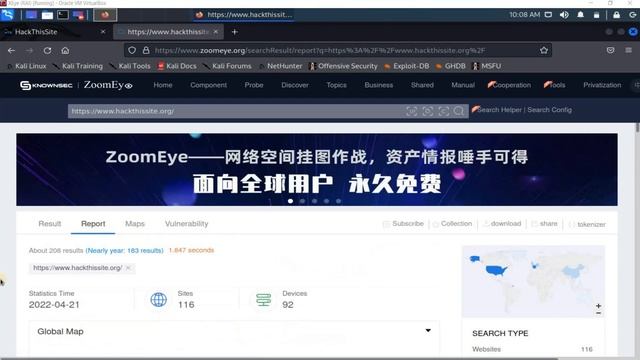Open the Pocket save icon
640x360 pixels.
(x=610, y=50)
